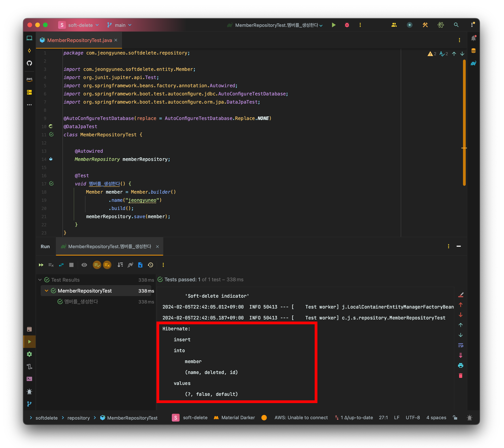This screenshot has height=448, width=504.
Task: Open the GitHub tool window from the sidebar
Action: click(x=29, y=63)
